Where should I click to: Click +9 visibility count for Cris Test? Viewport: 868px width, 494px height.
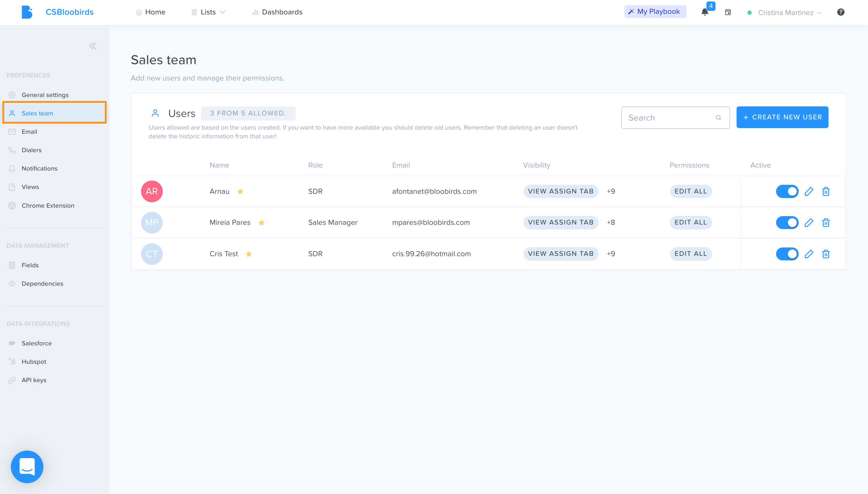(611, 254)
